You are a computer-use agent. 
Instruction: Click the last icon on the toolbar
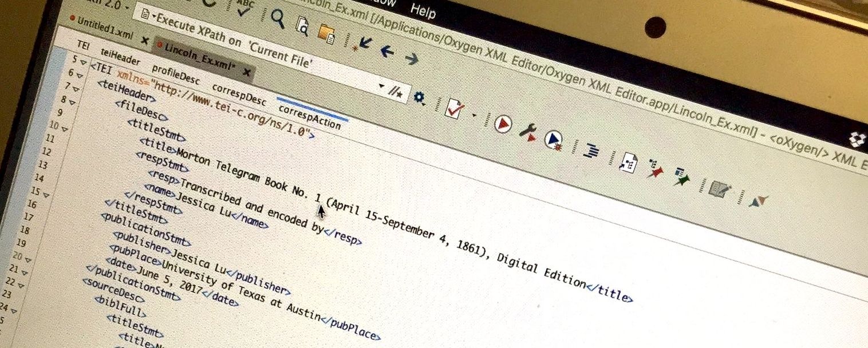[x=757, y=201]
